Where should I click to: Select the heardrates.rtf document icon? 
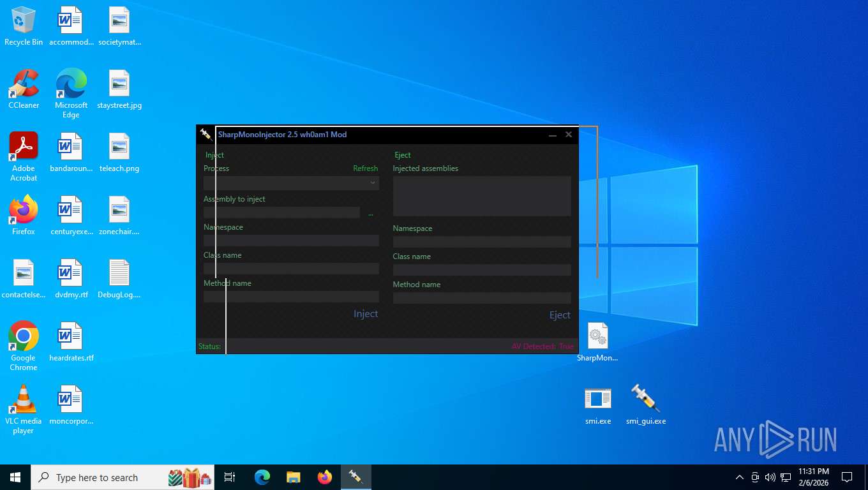pos(71,343)
